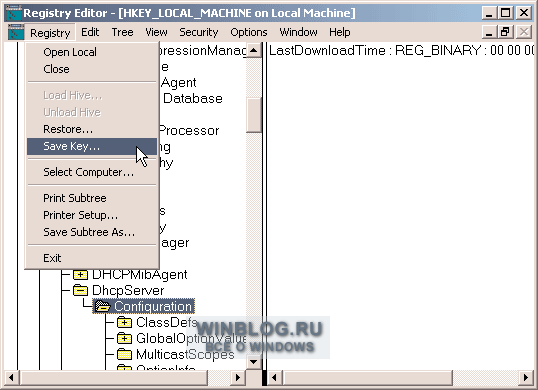Open the Edit menu
The height and width of the screenshot is (390, 538).
click(x=90, y=32)
